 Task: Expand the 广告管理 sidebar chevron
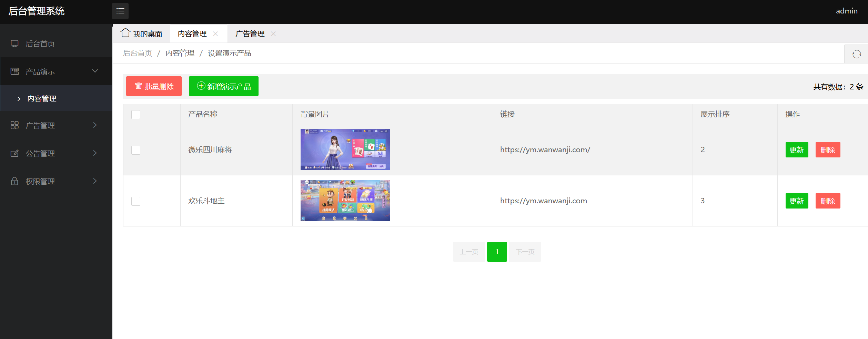pyautogui.click(x=95, y=125)
